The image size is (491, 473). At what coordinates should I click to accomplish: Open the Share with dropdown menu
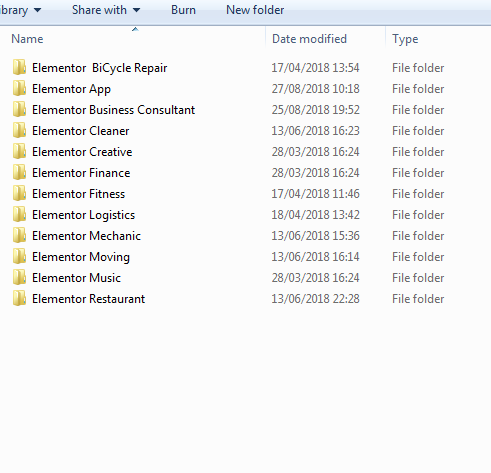tap(106, 10)
